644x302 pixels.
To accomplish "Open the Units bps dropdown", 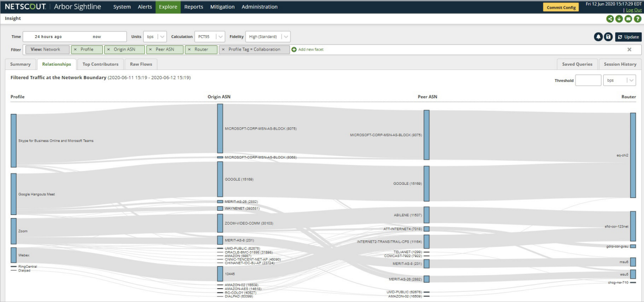I will click(155, 37).
